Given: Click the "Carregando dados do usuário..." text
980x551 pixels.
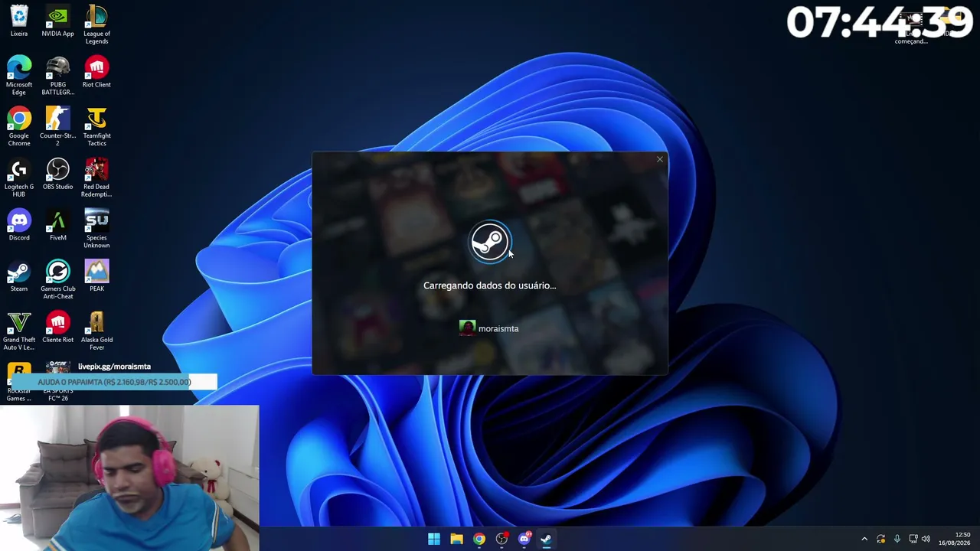Looking at the screenshot, I should tap(490, 285).
